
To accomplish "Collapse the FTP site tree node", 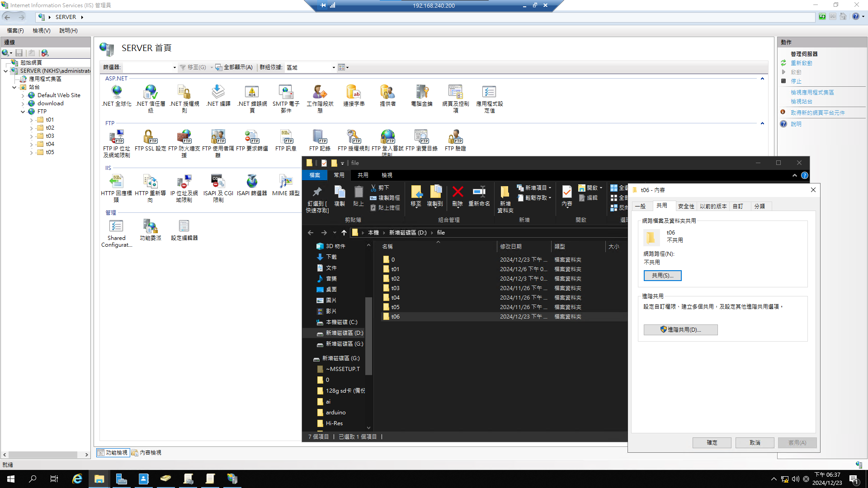I will click(x=23, y=112).
